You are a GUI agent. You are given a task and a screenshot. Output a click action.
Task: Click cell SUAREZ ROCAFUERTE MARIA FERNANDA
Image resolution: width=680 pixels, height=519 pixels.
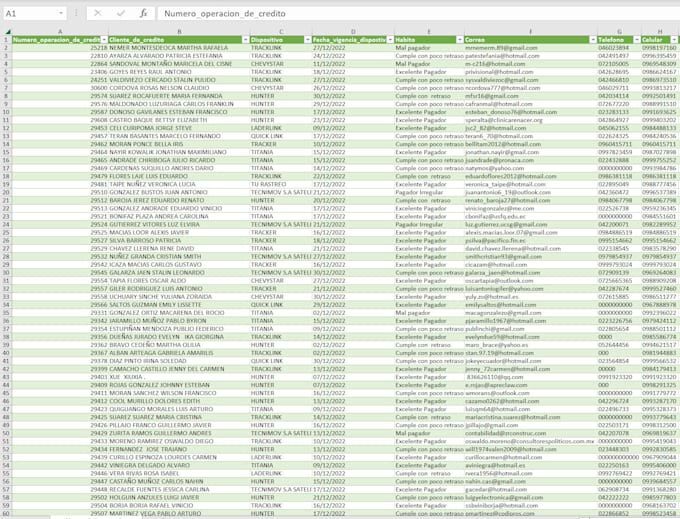click(x=179, y=96)
